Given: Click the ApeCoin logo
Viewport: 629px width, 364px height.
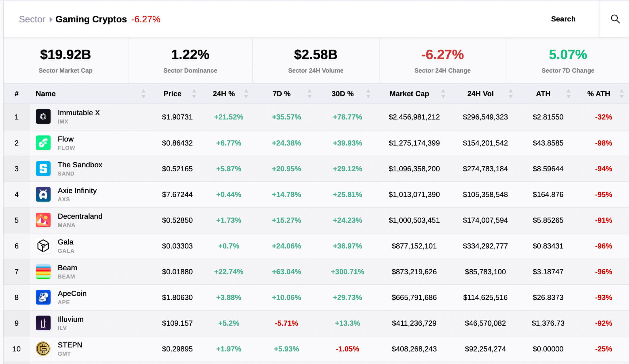Looking at the screenshot, I should pyautogui.click(x=43, y=297).
